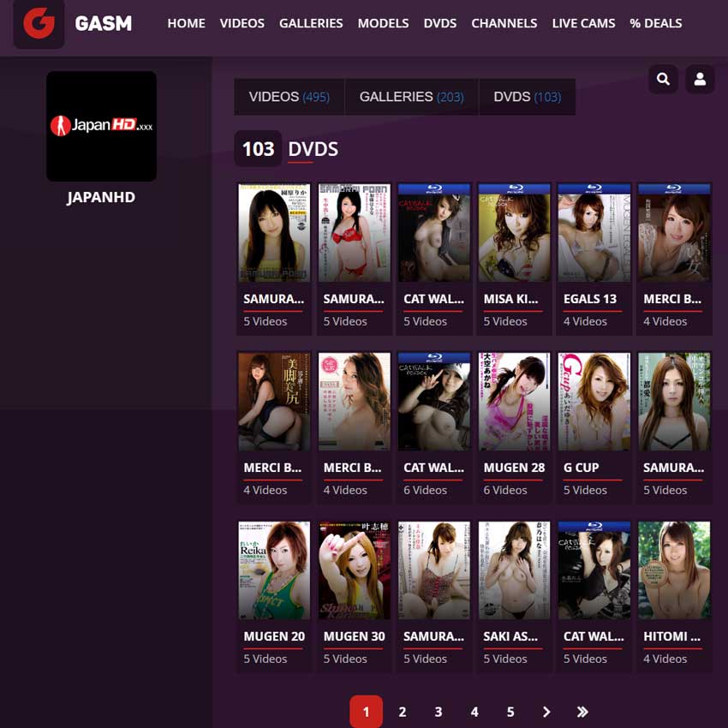The image size is (728, 728).
Task: Open the JapanHD channel logo
Action: (x=101, y=126)
